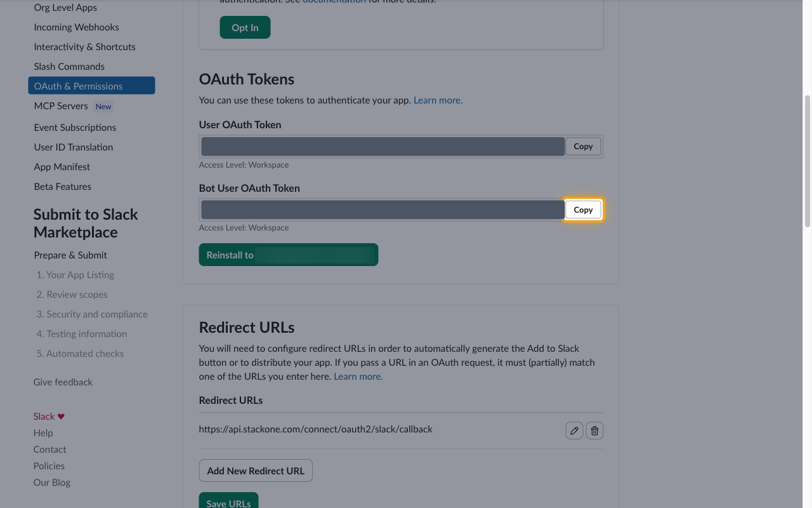Open Prepare & Submit section
Image resolution: width=812 pixels, height=508 pixels.
point(70,255)
